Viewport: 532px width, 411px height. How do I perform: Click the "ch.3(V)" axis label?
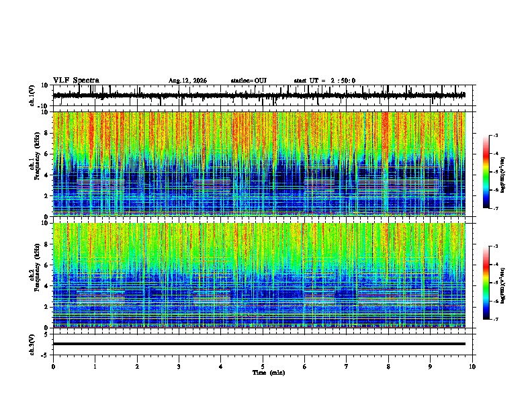[32, 345]
